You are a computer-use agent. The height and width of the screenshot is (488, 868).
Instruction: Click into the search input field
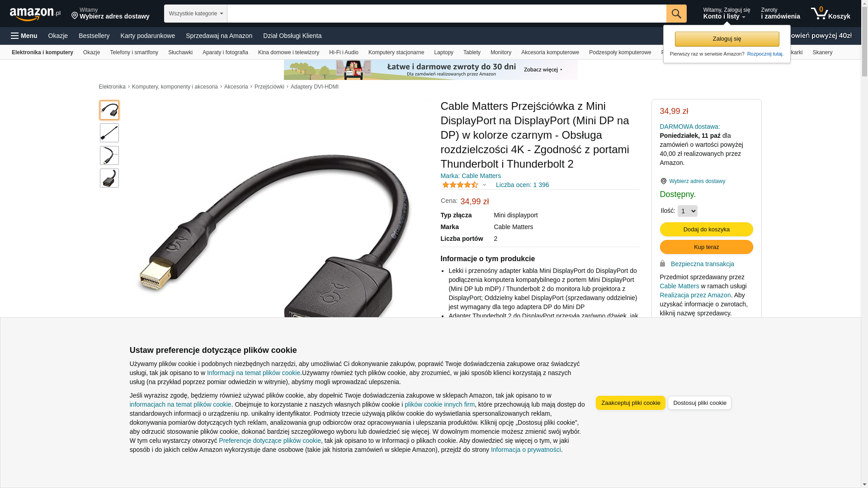[x=447, y=14]
